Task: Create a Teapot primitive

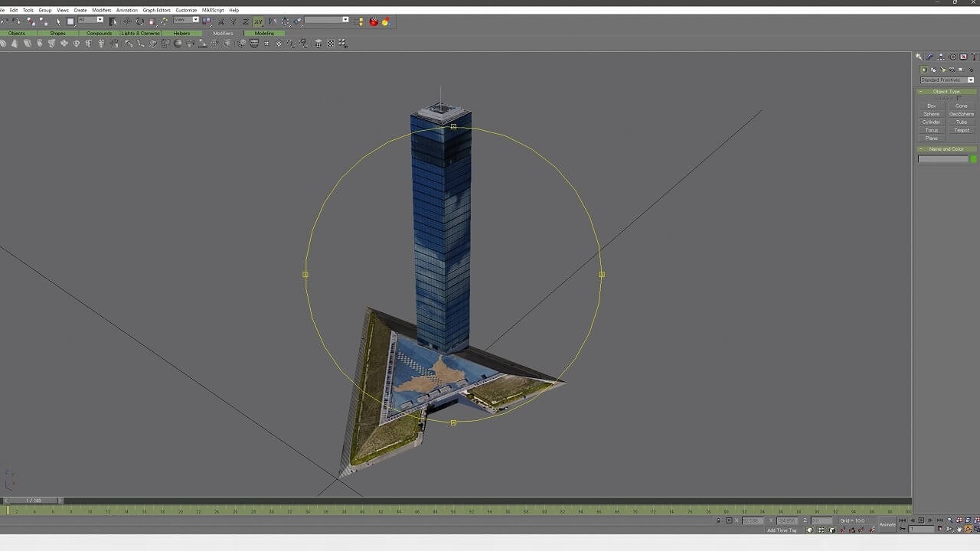Action: (961, 130)
